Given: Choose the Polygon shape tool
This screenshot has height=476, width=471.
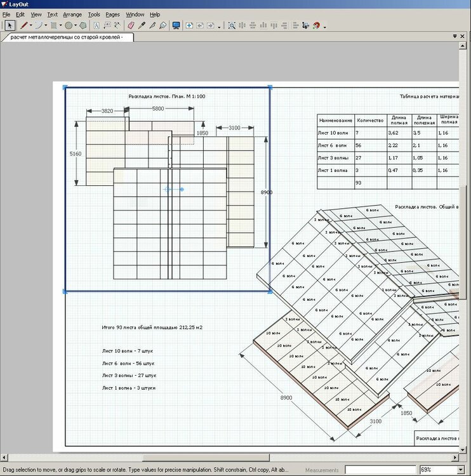Looking at the screenshot, I should tap(83, 25).
